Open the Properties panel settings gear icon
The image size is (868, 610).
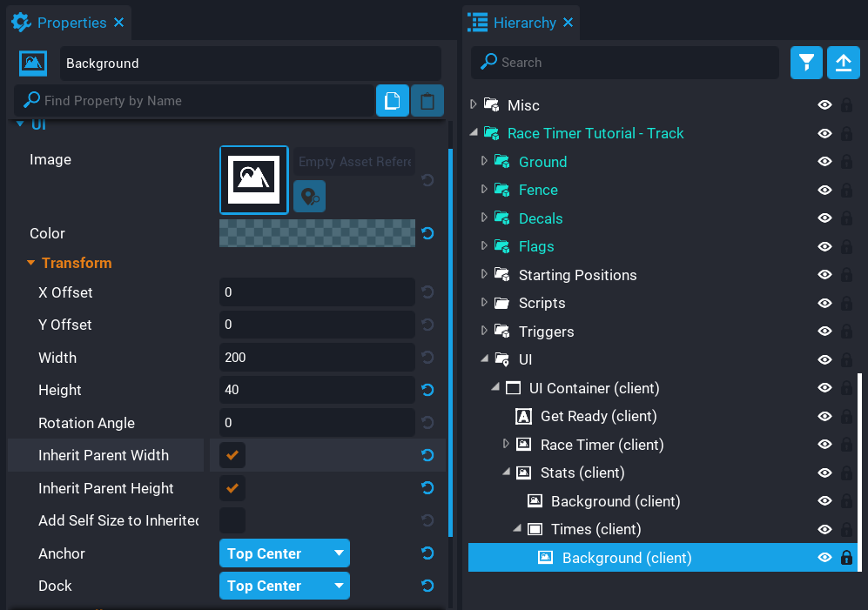pyautogui.click(x=22, y=23)
